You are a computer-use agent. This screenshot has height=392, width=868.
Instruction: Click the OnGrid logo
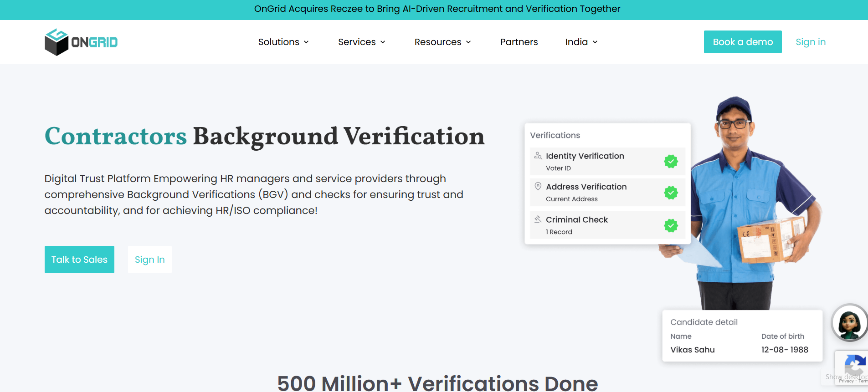[x=81, y=42]
